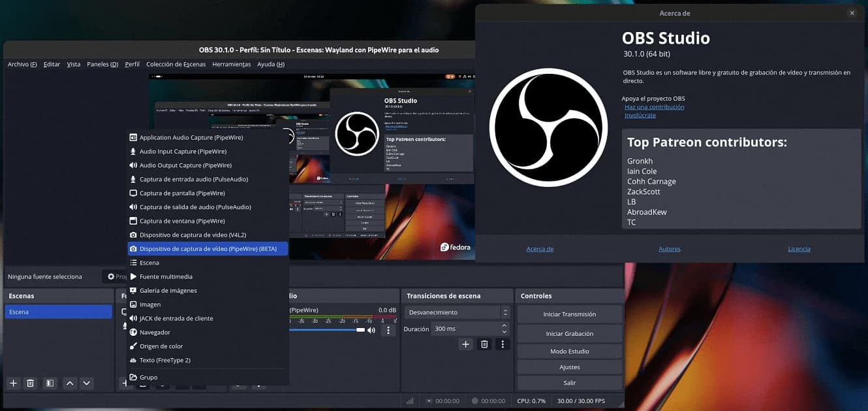
Task: Open transition properties three-dot menu
Action: [503, 344]
